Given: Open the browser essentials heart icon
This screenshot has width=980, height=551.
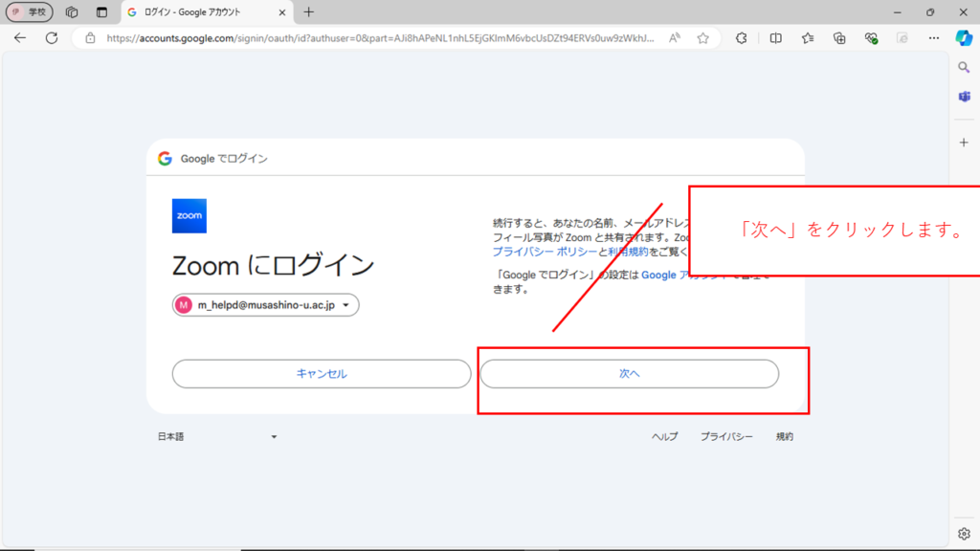Looking at the screenshot, I should tap(871, 38).
